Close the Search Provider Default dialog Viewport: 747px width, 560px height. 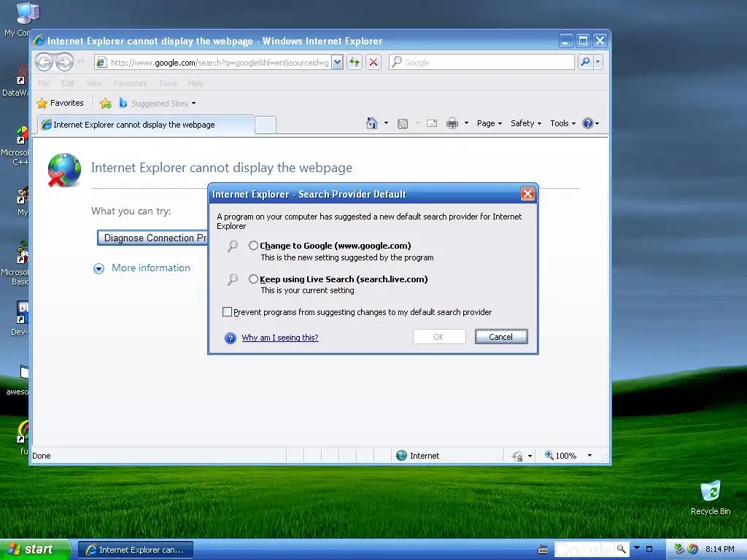(x=527, y=194)
